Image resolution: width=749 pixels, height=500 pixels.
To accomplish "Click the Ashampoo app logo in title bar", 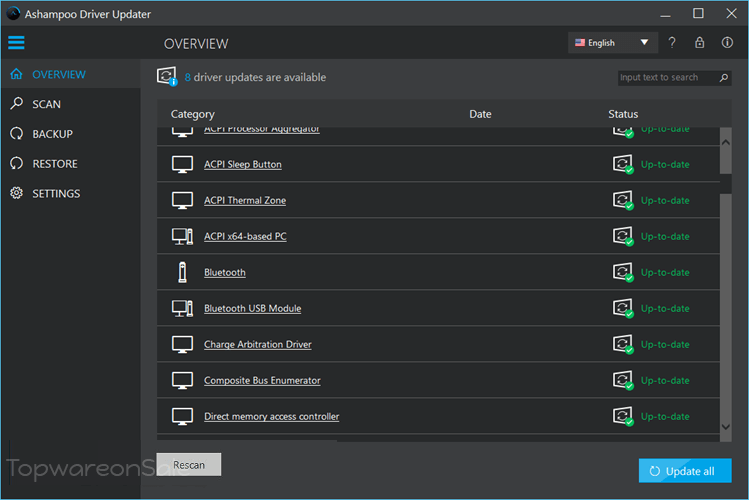I will coord(13,14).
